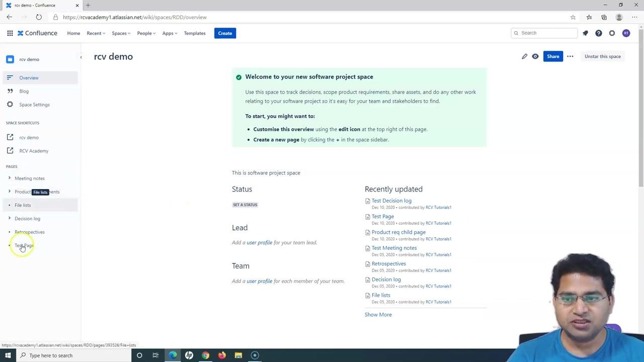The height and width of the screenshot is (362, 644).
Task: Open the more actions ellipsis menu
Action: pos(570,56)
